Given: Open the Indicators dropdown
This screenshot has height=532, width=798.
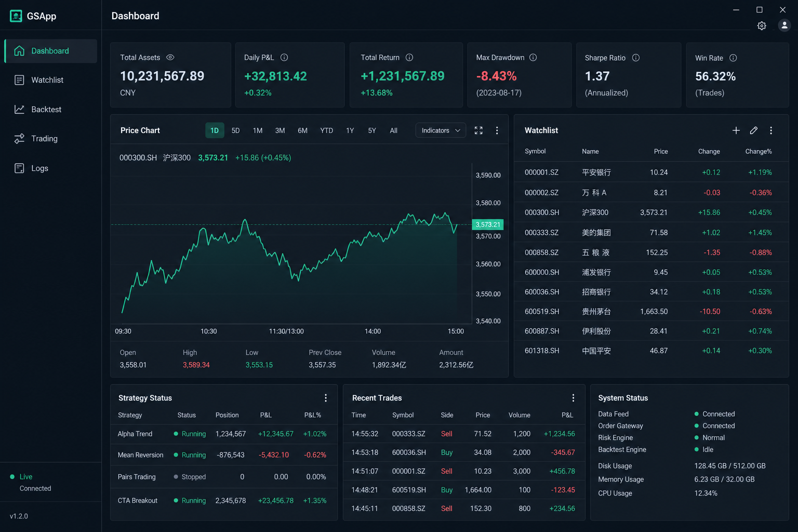Looking at the screenshot, I should coord(441,130).
